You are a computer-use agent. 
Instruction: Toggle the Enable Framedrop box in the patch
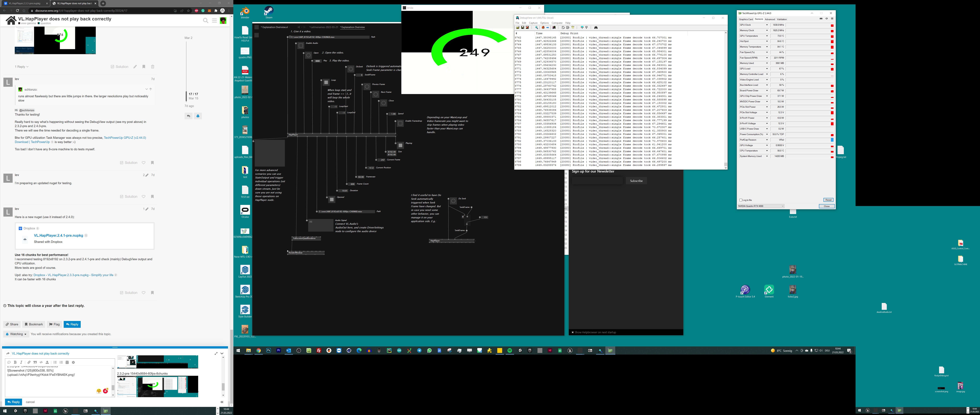[x=400, y=123]
